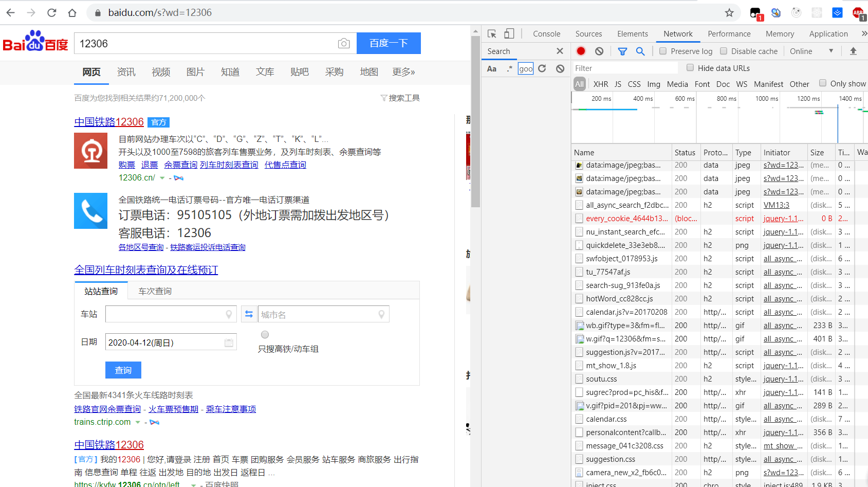Bookmark this page with star icon

pos(729,13)
